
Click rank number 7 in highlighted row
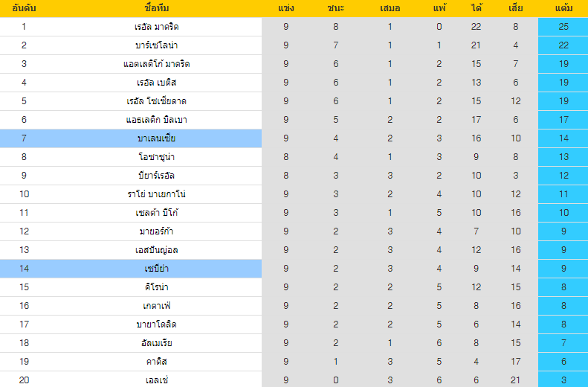click(x=24, y=138)
